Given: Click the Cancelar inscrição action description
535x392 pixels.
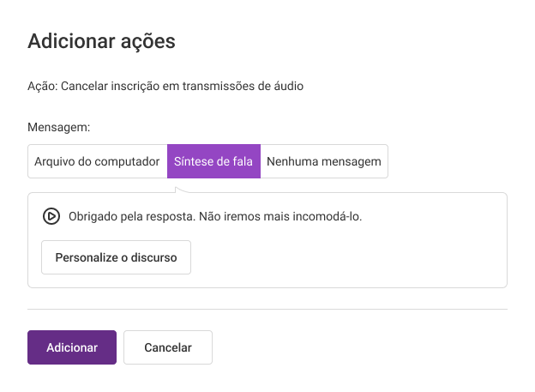Looking at the screenshot, I should [165, 86].
